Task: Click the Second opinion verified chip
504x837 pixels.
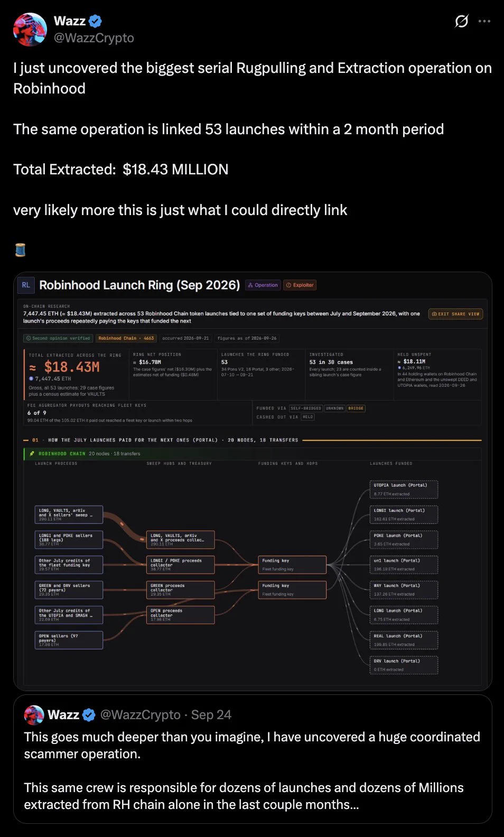Action: pyautogui.click(x=58, y=338)
